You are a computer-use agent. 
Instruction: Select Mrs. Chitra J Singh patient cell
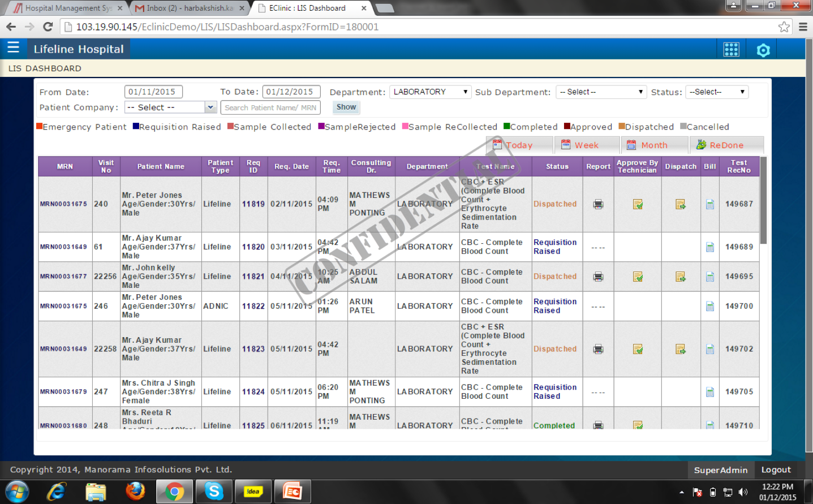[161, 392]
